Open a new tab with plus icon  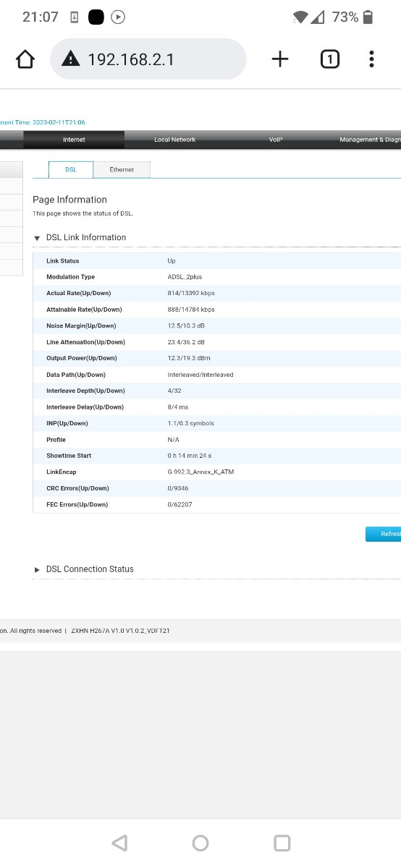coord(280,59)
